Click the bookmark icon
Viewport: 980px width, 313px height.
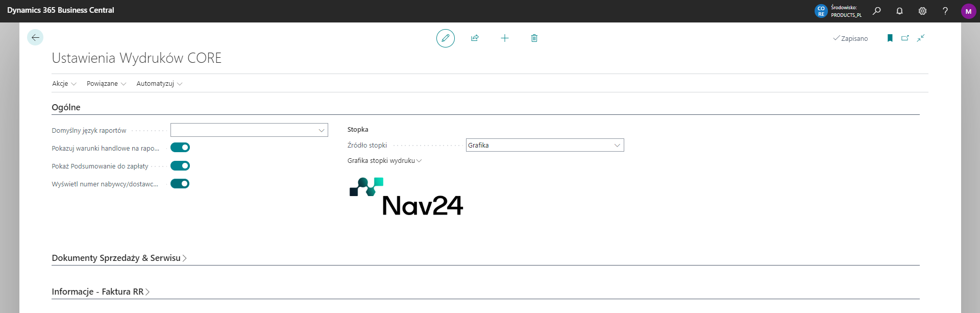[x=890, y=38]
